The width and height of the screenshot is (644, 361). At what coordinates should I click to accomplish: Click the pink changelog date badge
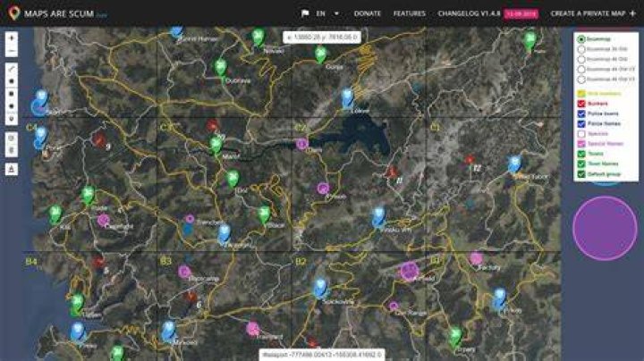point(521,13)
